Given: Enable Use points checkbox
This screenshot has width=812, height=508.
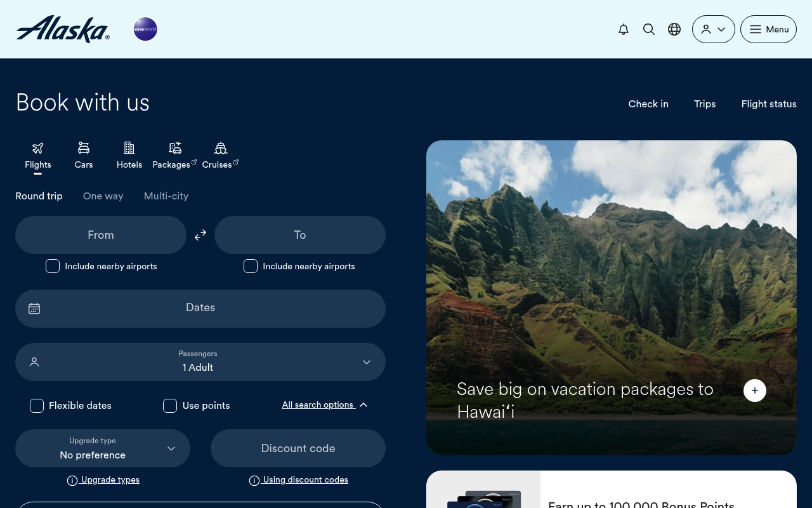Looking at the screenshot, I should pyautogui.click(x=170, y=406).
